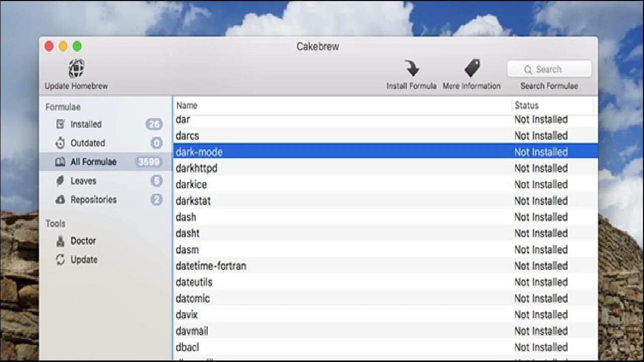Viewport: 644px width, 362px height.
Task: Select the darkhttpd formula row
Action: [x=385, y=168]
